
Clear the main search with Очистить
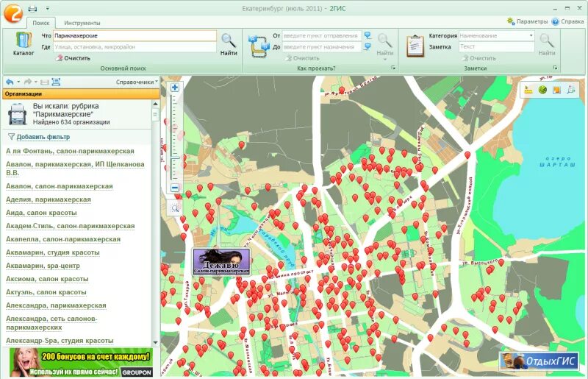[73, 58]
